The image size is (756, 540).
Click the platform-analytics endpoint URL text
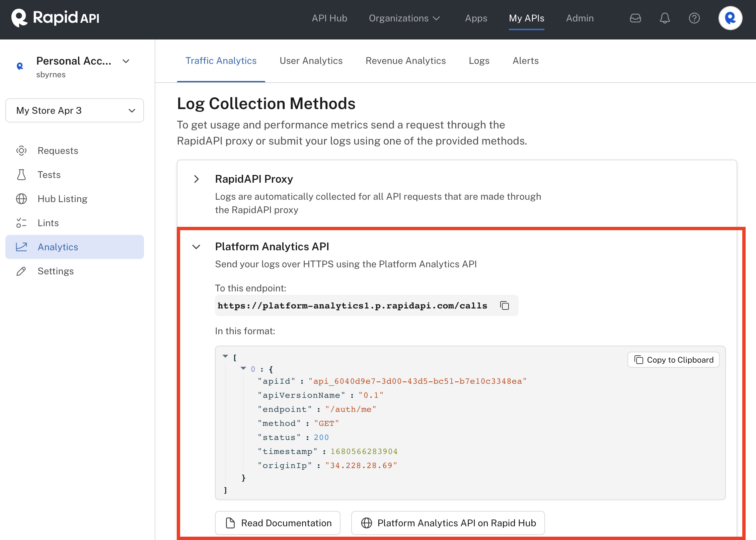tap(353, 306)
